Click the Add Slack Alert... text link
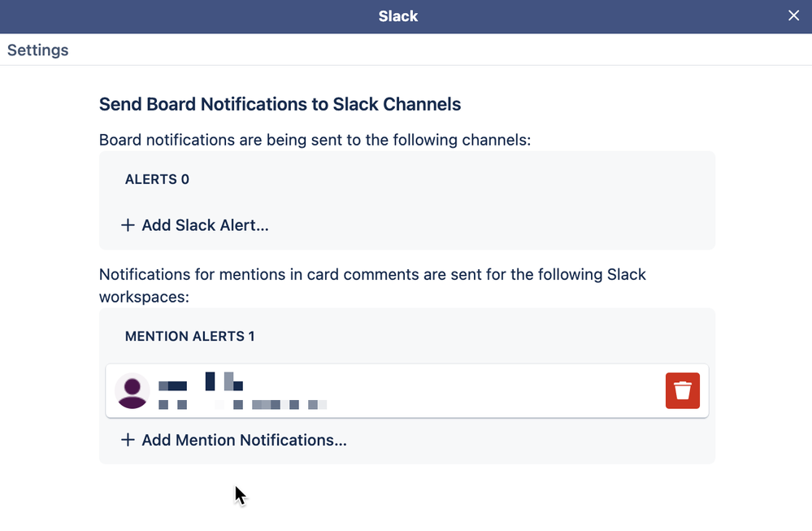812x531 pixels. point(205,225)
